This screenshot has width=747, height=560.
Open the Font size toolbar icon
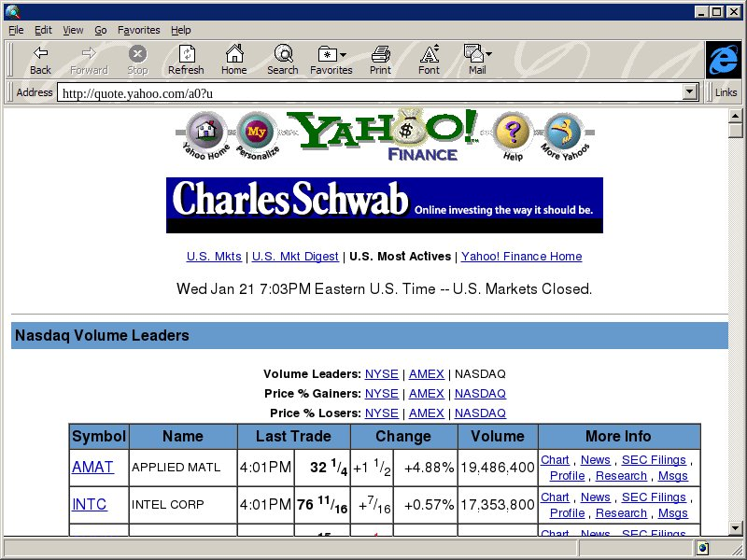(429, 60)
